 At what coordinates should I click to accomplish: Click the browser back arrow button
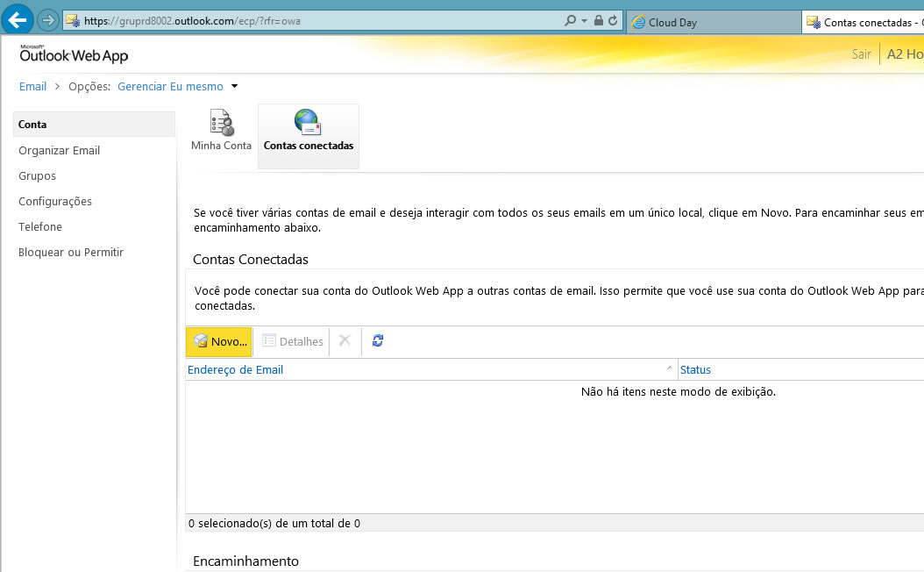coord(18,18)
